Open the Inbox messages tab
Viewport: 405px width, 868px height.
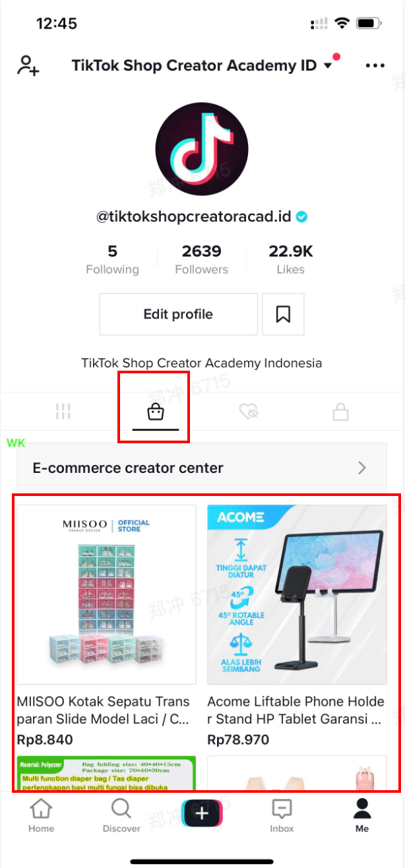[x=282, y=815]
